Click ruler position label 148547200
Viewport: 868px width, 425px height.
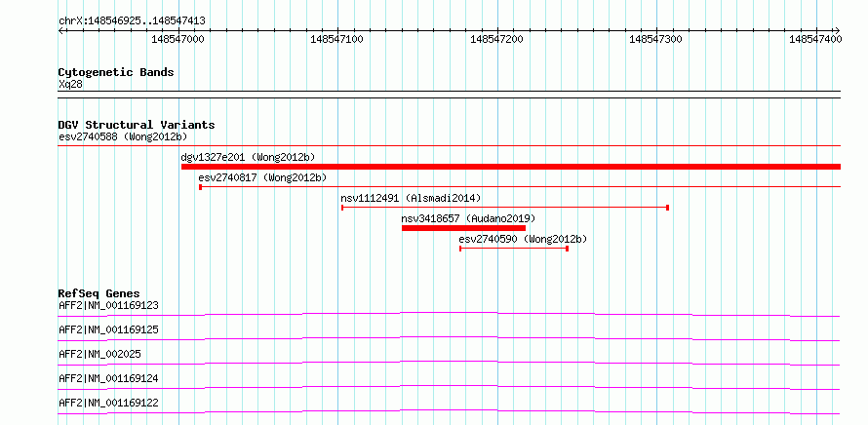click(496, 39)
